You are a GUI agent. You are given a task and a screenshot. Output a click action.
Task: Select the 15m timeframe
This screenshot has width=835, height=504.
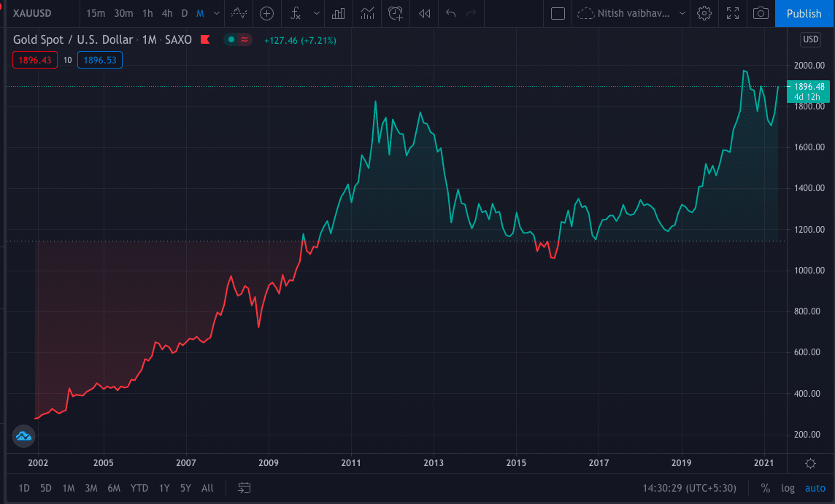96,13
